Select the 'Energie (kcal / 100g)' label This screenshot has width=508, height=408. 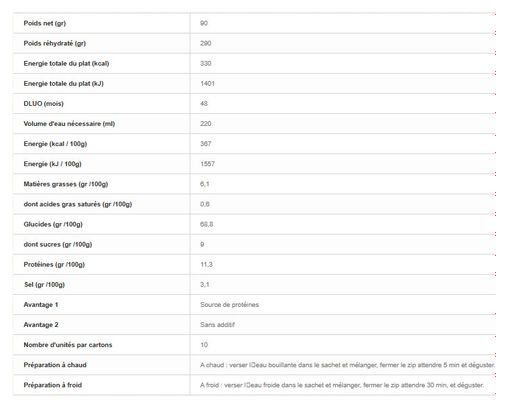coord(55,144)
